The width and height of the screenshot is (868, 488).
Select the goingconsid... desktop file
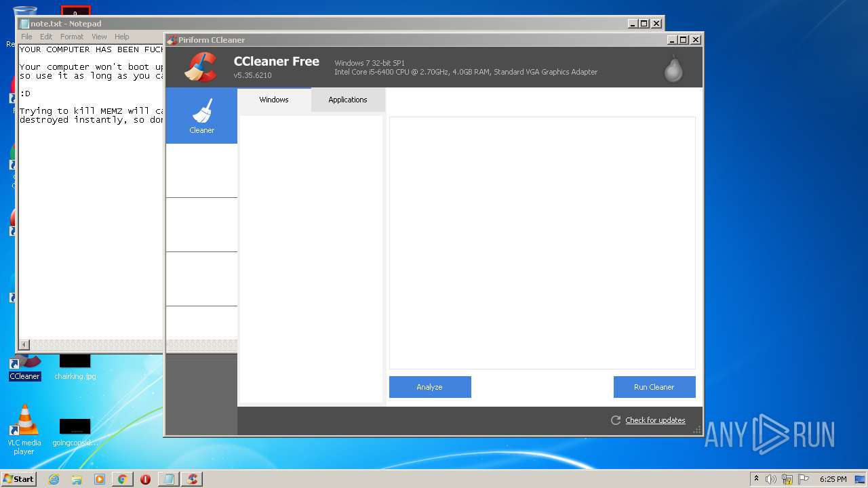point(75,432)
